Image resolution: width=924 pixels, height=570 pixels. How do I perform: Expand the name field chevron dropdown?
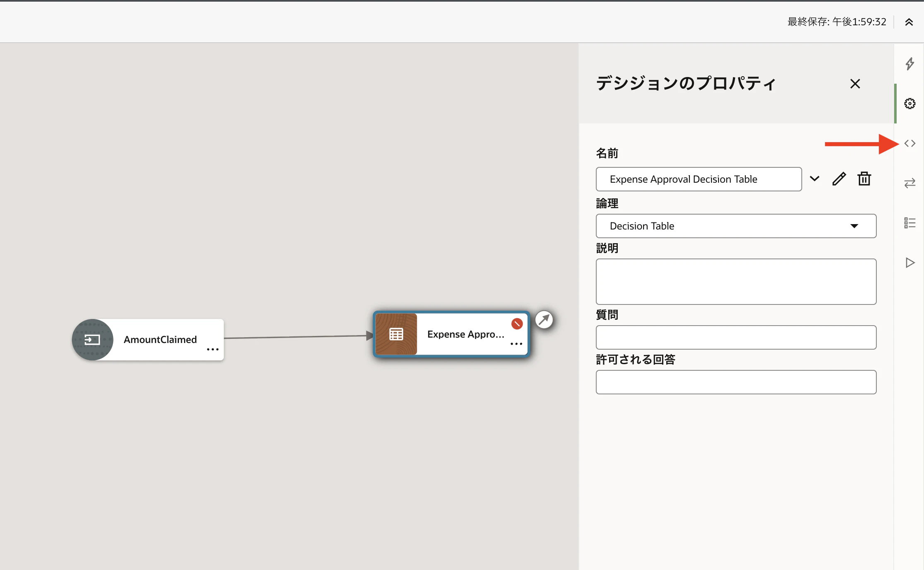814,179
